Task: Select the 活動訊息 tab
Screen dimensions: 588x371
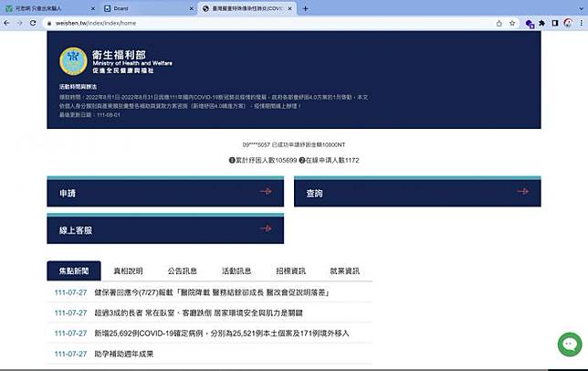Action: click(x=236, y=270)
